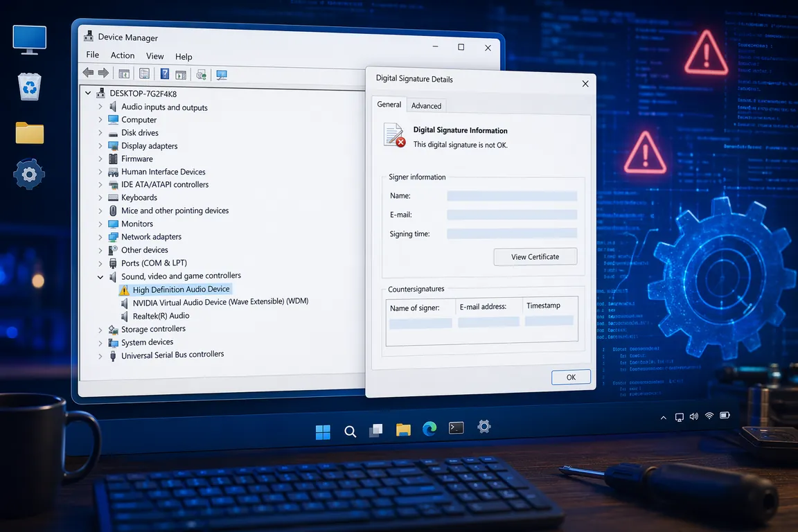Image resolution: width=798 pixels, height=532 pixels.
Task: Select Monitors category
Action: [x=137, y=224]
